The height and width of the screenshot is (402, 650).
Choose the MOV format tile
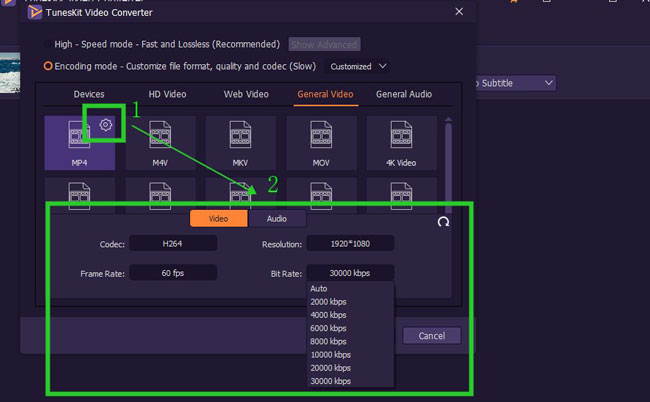pyautogui.click(x=321, y=143)
